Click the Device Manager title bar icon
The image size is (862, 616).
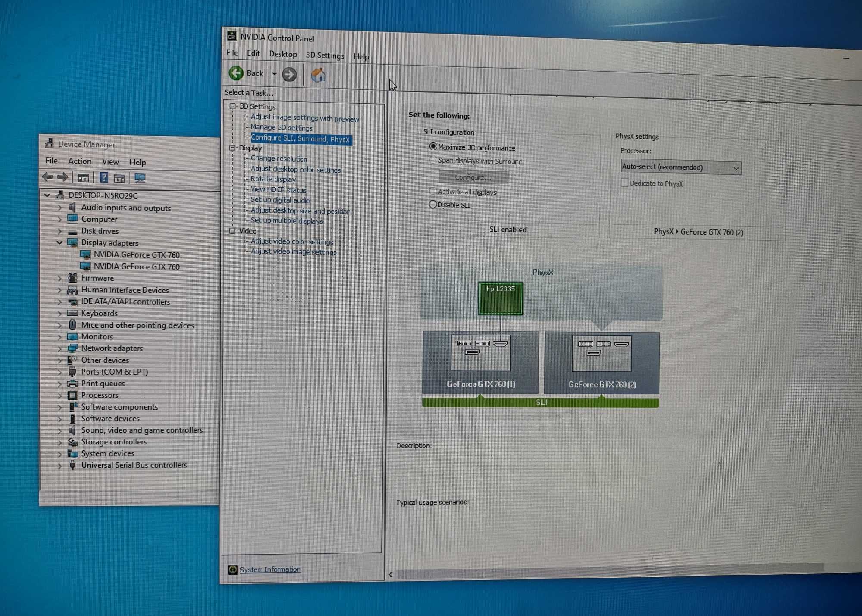(x=50, y=143)
